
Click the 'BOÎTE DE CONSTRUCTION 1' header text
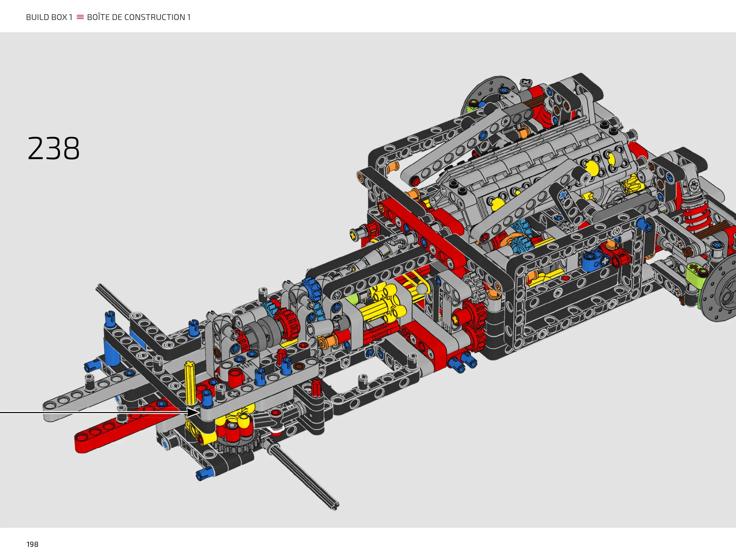139,17
